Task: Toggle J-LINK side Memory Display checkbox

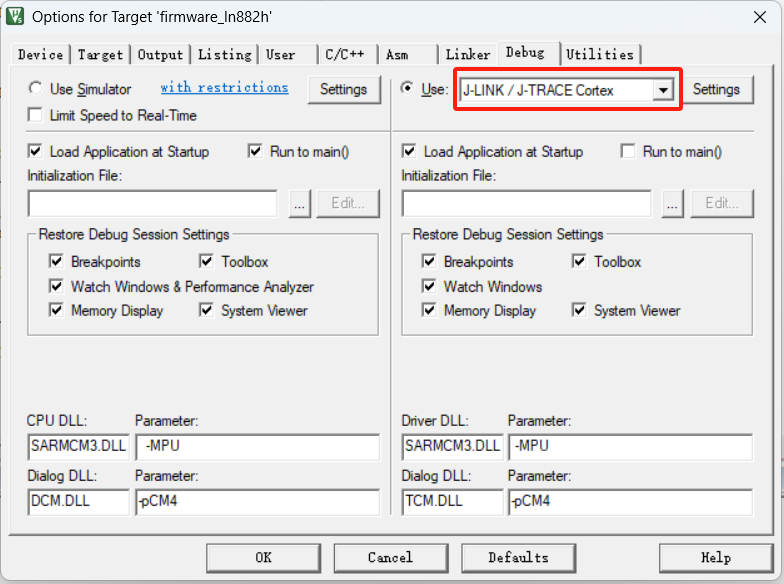Action: tap(429, 310)
